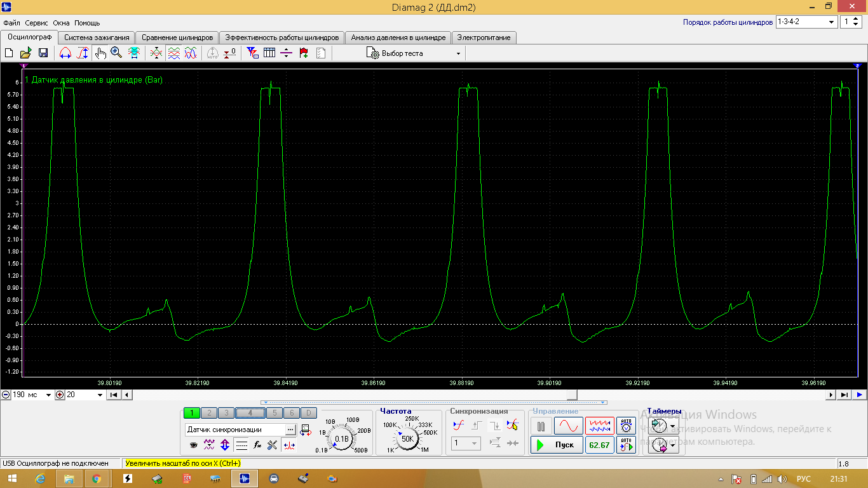The image size is (868, 488).
Task: Click the fx function icon
Action: 257,445
